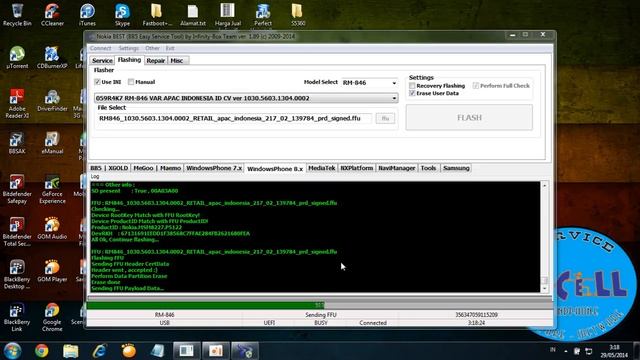Select BB5 | XGOLD platform tab

click(109, 168)
